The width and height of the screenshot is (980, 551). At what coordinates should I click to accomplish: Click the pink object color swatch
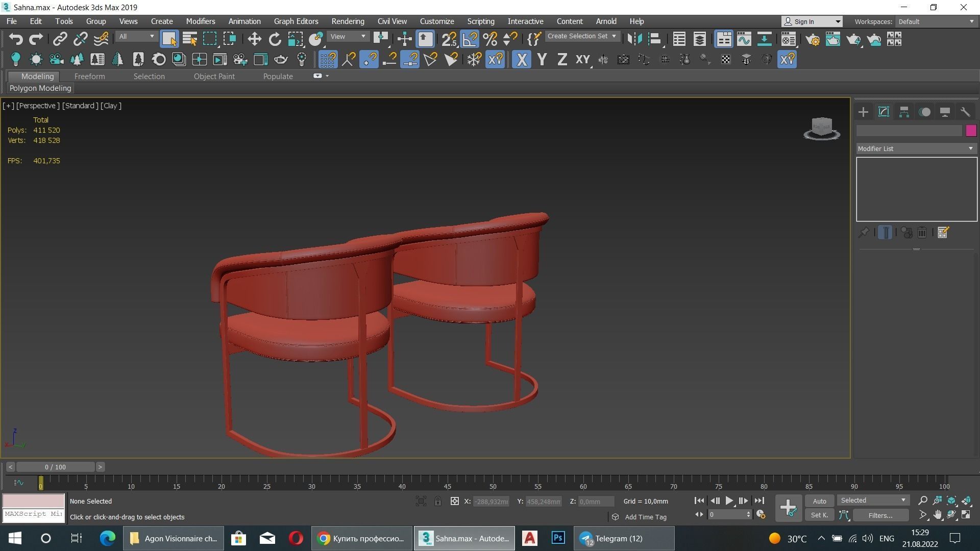[971, 131]
